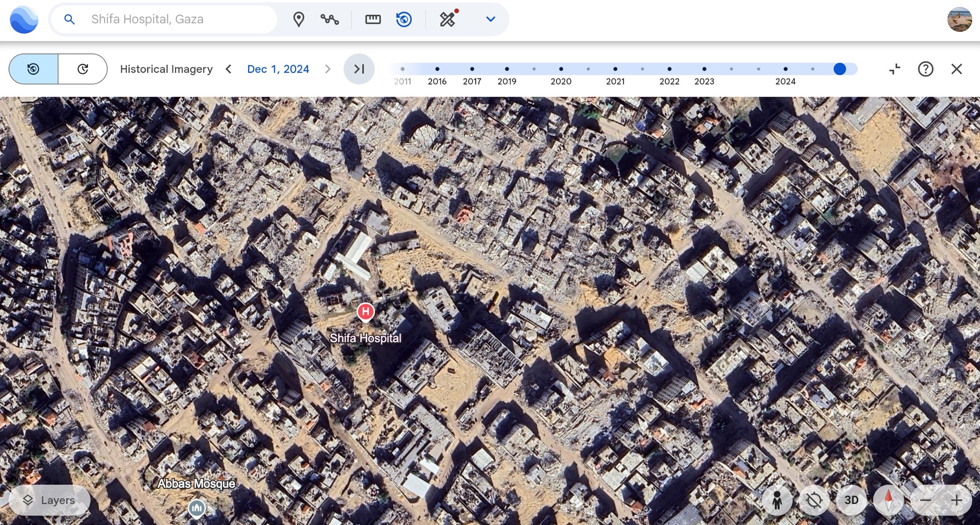The image size is (980, 525).
Task: Click the add placemark pin icon
Action: 298,19
